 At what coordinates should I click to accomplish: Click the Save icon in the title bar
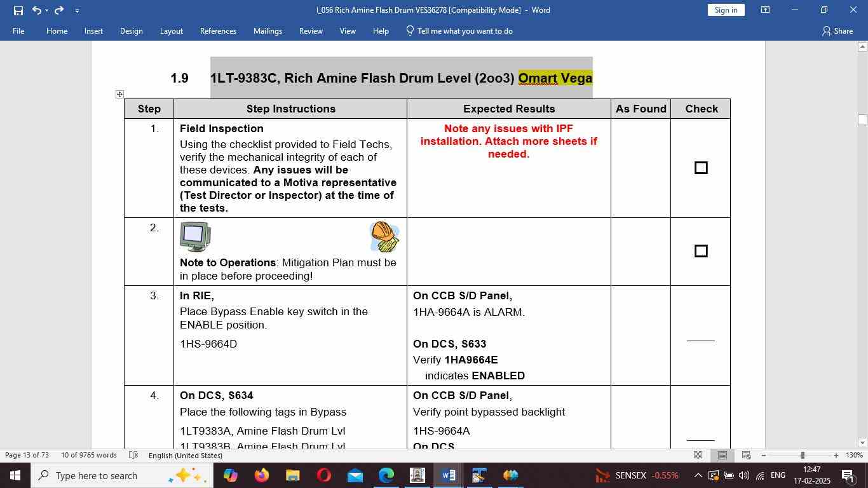[18, 10]
